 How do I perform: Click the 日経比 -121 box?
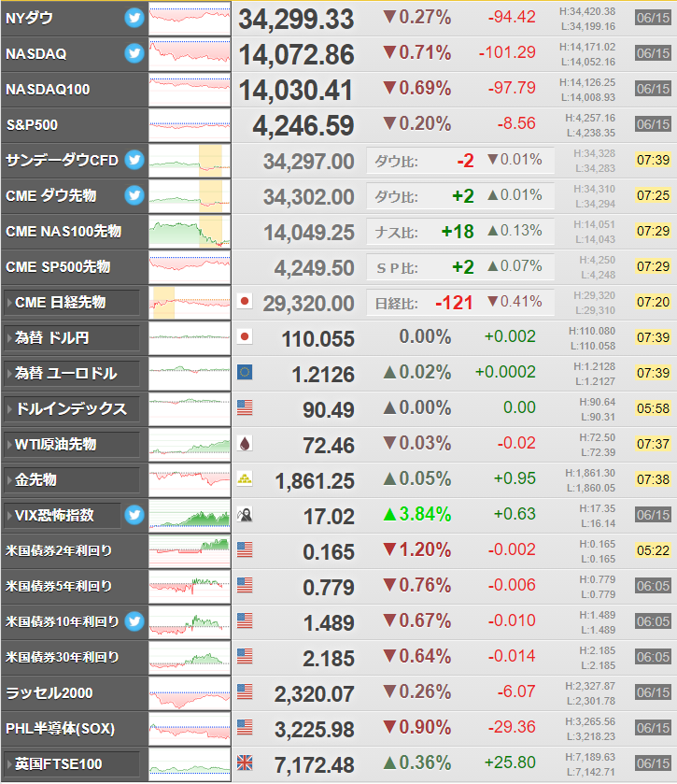[460, 303]
